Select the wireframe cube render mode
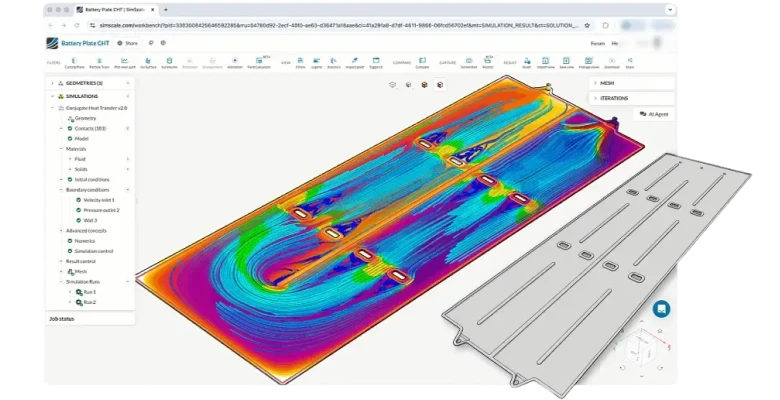780x400 pixels. (x=392, y=85)
